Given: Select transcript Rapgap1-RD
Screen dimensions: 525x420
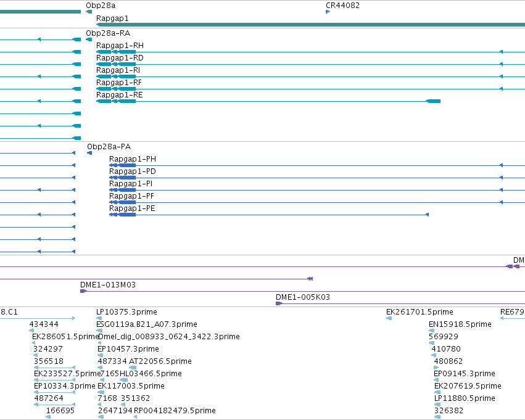Looking at the screenshot, I should pyautogui.click(x=120, y=58).
